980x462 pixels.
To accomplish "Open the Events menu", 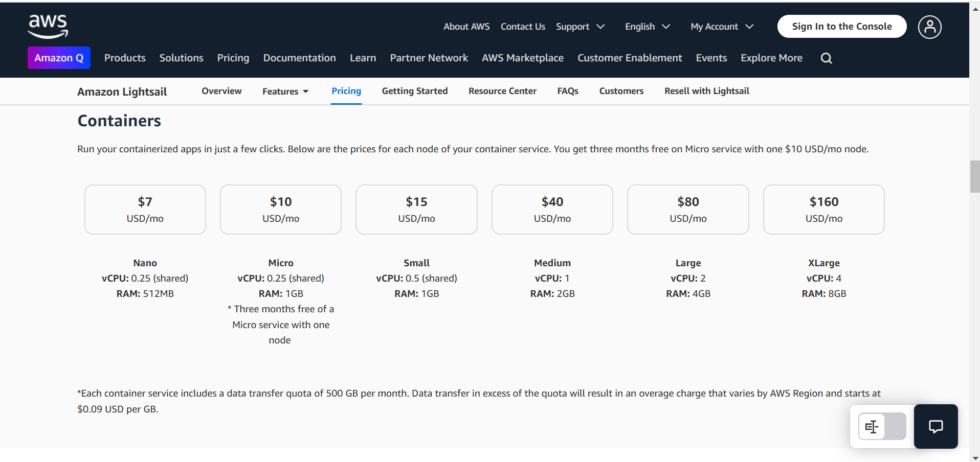I will pos(711,58).
